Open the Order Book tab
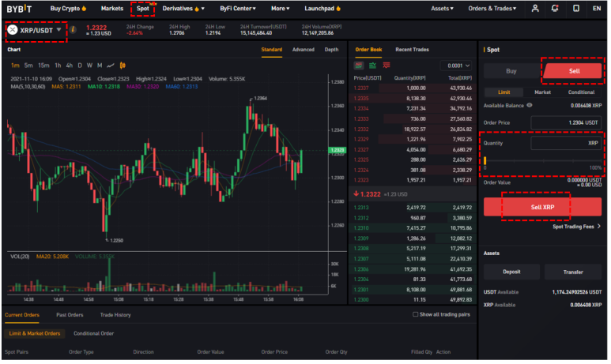The height and width of the screenshot is (364, 611). pos(370,50)
